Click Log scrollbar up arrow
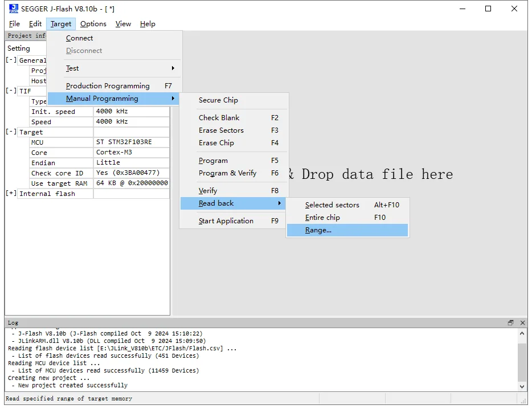532x409 pixels. (x=522, y=333)
